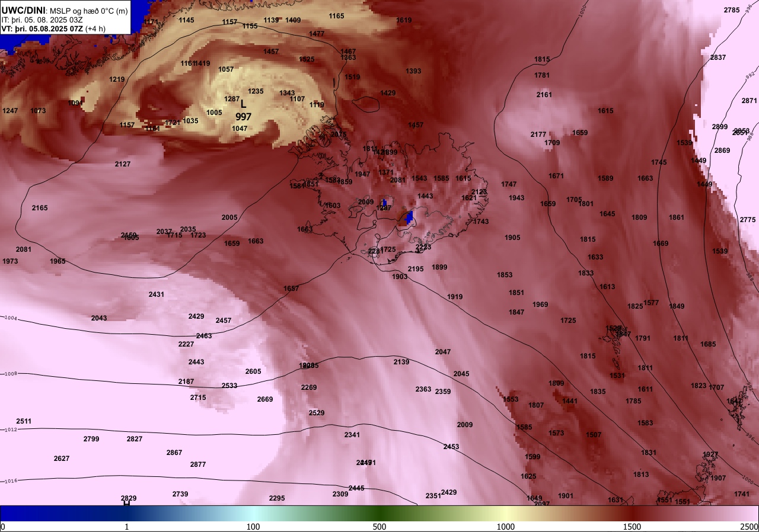
Task: Click the height value 1577
Action: click(651, 303)
